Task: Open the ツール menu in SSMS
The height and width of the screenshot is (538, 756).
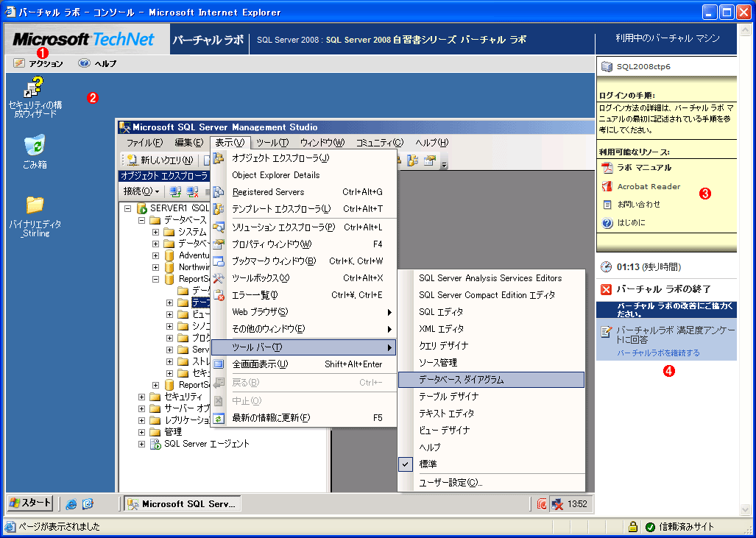Action: 272,143
